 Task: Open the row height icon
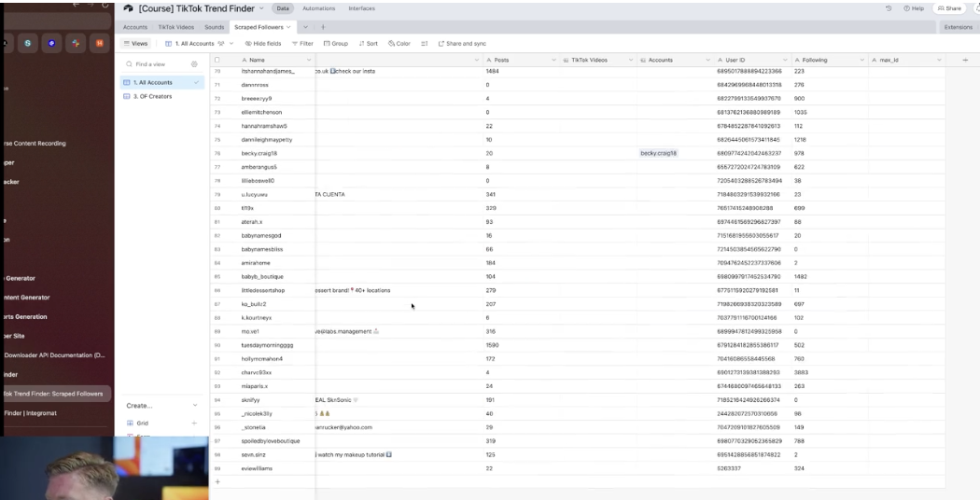pyautogui.click(x=425, y=44)
